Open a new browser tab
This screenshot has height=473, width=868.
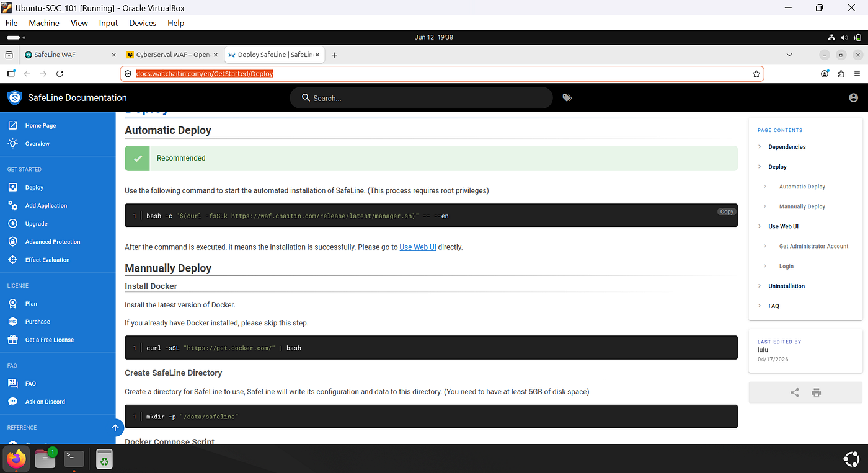click(x=334, y=55)
